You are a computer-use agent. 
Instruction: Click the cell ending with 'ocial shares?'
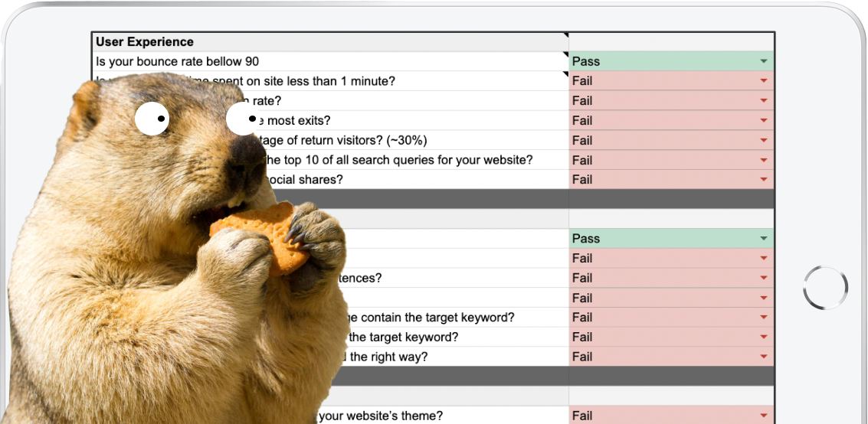330,180
